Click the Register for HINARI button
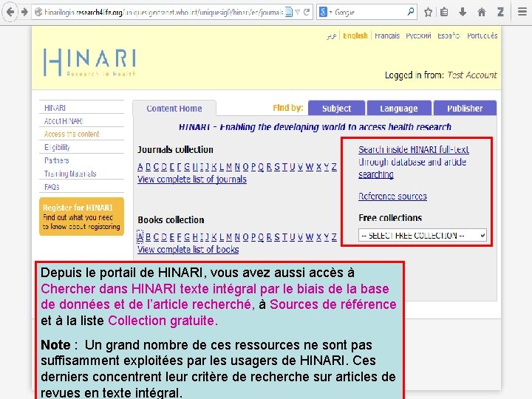This screenshot has height=399, width=532. pyautogui.click(x=81, y=216)
